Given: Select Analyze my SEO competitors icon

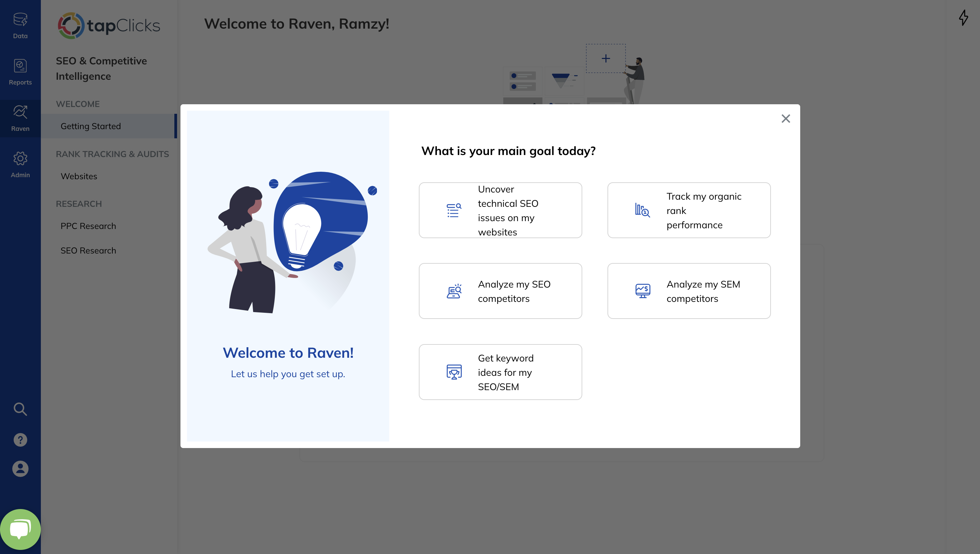Looking at the screenshot, I should coord(454,291).
